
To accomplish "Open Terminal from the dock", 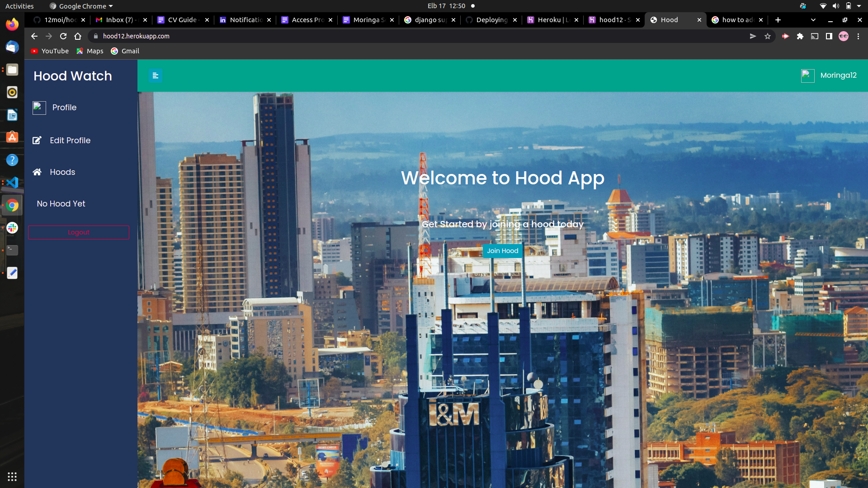I will [x=12, y=250].
